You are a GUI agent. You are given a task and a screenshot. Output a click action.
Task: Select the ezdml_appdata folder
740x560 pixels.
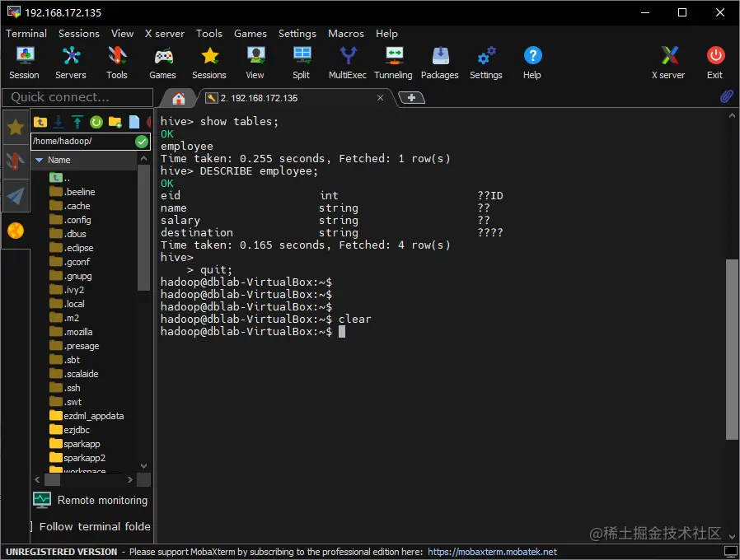pos(87,416)
